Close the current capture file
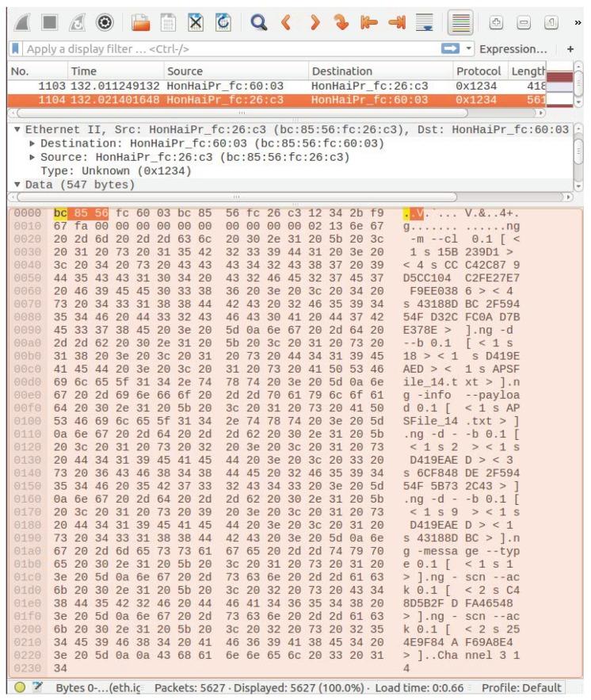The width and height of the screenshot is (591, 700). (196, 22)
